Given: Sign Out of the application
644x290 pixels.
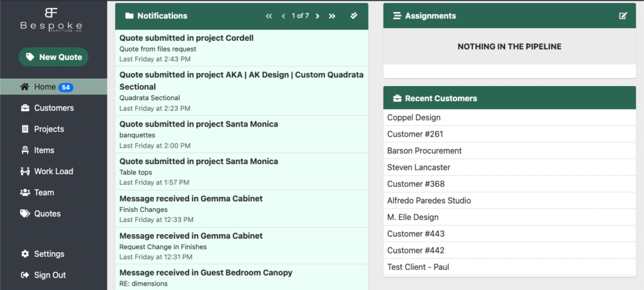Looking at the screenshot, I should point(50,275).
